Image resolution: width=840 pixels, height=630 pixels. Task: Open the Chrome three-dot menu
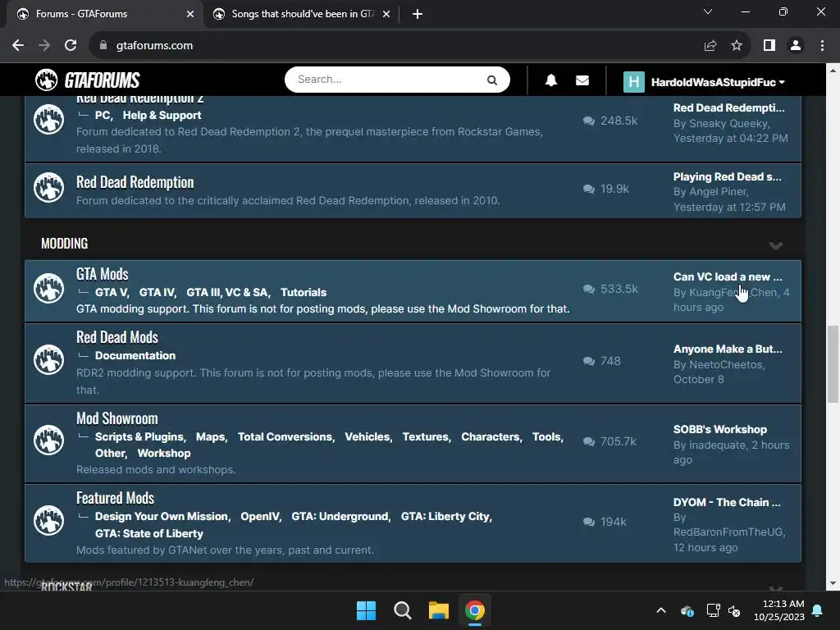(x=822, y=46)
